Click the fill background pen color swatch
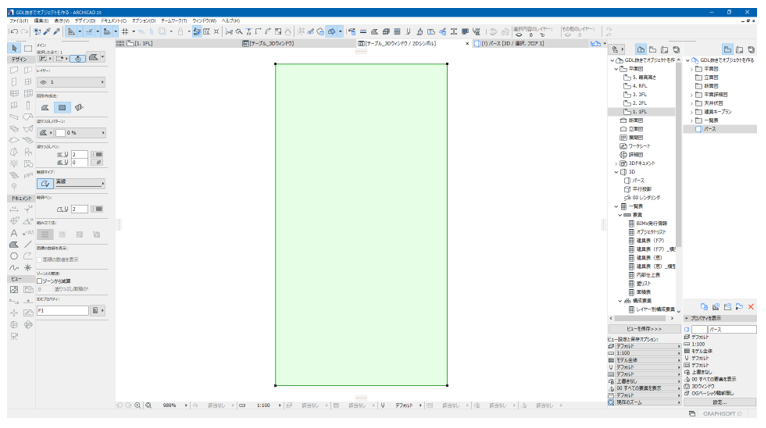Viewport: 766px width, 428px height. 98,162
